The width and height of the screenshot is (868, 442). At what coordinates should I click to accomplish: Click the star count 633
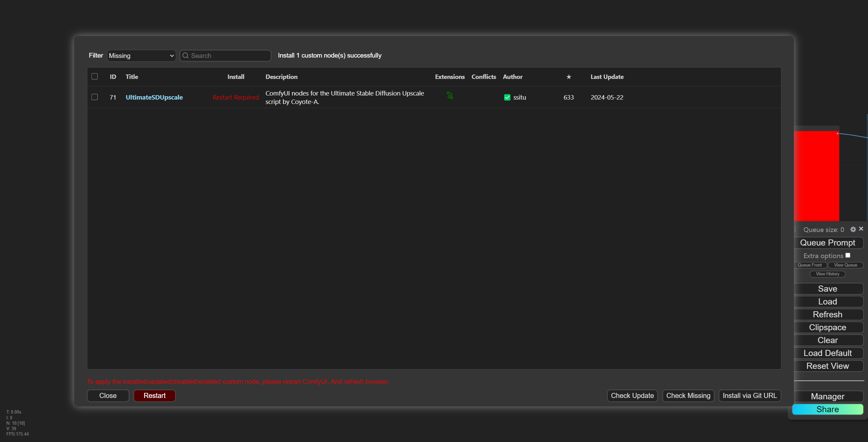569,98
